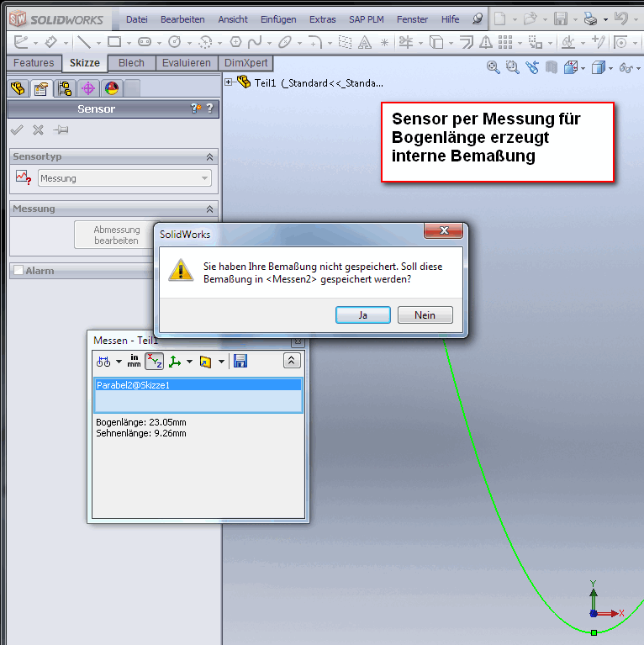Select Parabel2@Skizze1 in the Messen list
This screenshot has width=644, height=645.
pyautogui.click(x=198, y=385)
